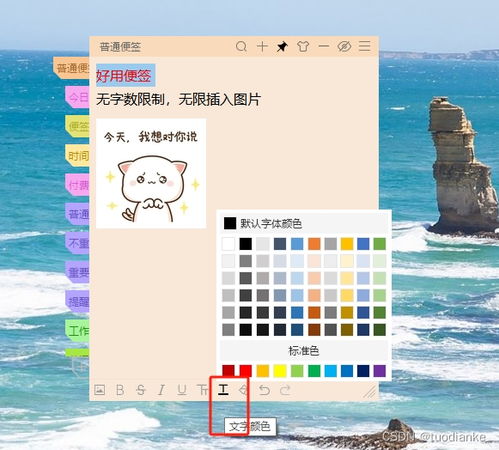
Task: Select the inserted cat sticker image
Action: (151, 174)
